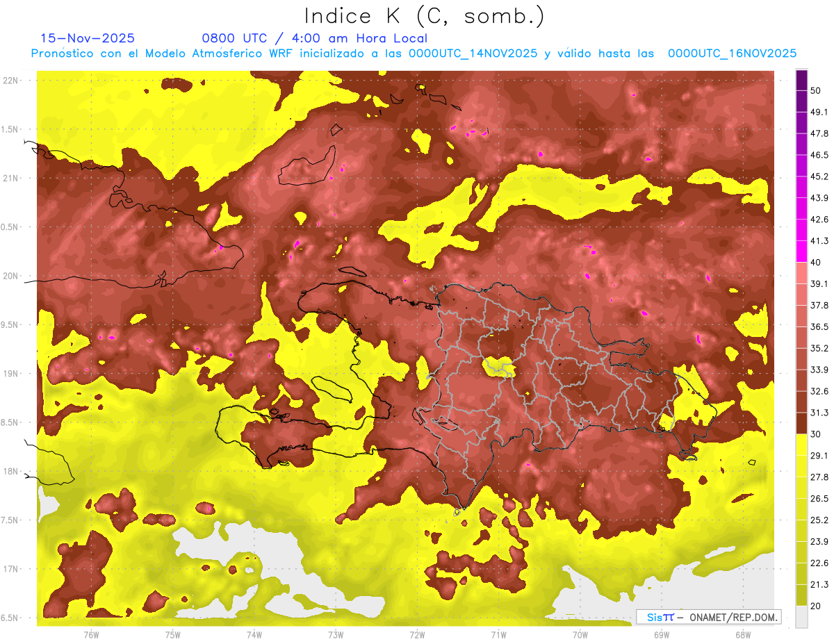This screenshot has height=644, width=834.
Task: Click the legend value "37.8"
Action: click(819, 305)
